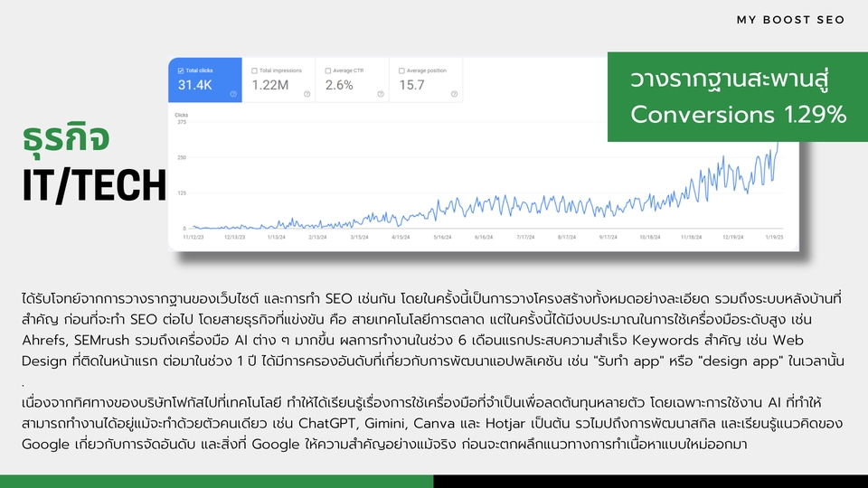The width and height of the screenshot is (868, 488).
Task: Select the 15.7 average position value
Action: click(x=411, y=85)
